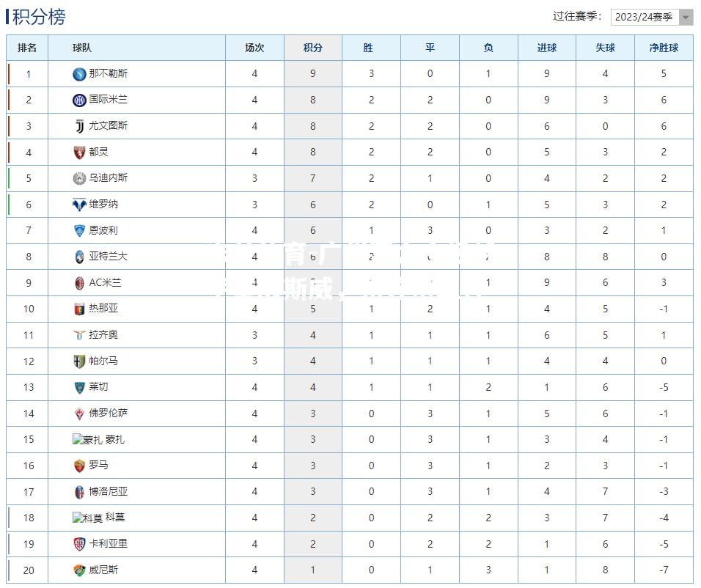Image resolution: width=701 pixels, height=588 pixels.
Task: Open the 2023/24赛季 season dropdown arrow
Action: [x=686, y=18]
